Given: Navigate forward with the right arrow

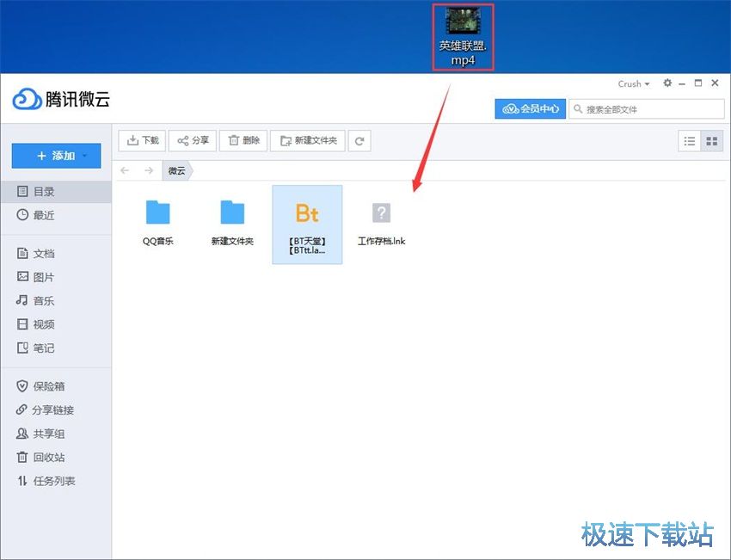Looking at the screenshot, I should [149, 170].
